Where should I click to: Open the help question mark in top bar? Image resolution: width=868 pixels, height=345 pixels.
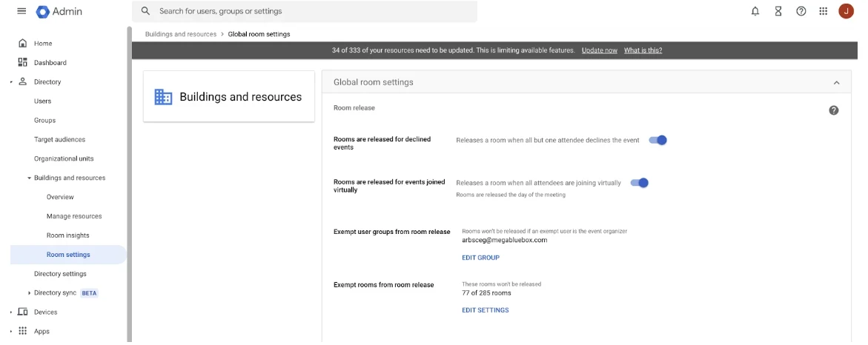[801, 11]
